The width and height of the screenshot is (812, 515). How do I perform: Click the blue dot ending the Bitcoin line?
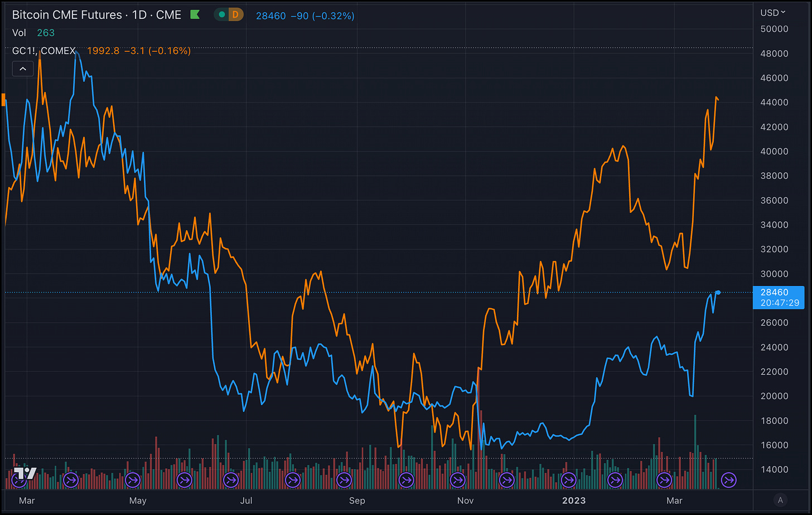(718, 292)
